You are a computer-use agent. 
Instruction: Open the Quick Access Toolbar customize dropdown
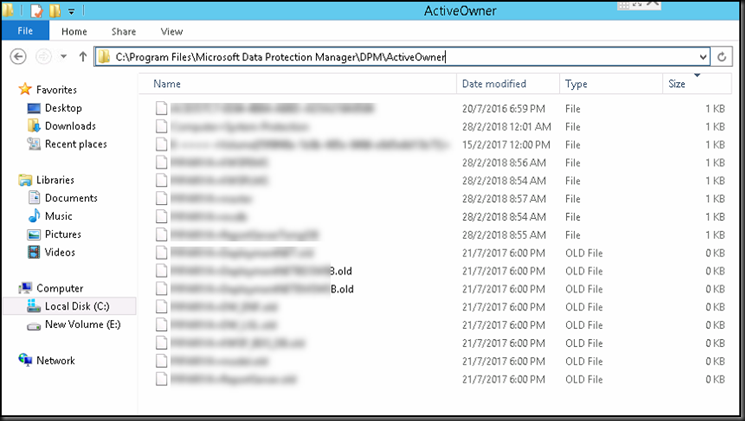tap(71, 10)
